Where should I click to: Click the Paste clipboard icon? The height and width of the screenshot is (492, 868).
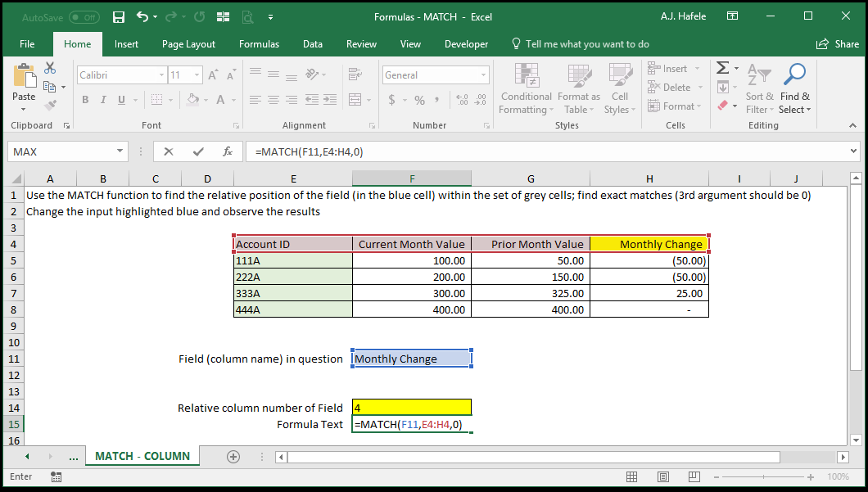(24, 76)
